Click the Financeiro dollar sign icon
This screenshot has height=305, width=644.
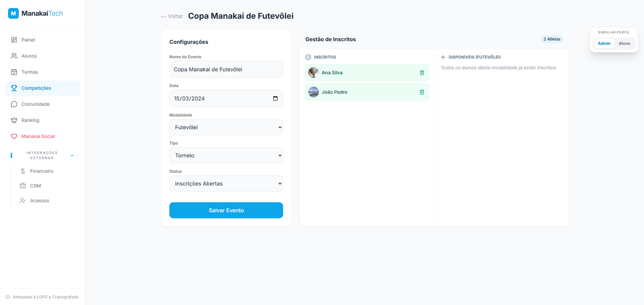click(x=23, y=171)
